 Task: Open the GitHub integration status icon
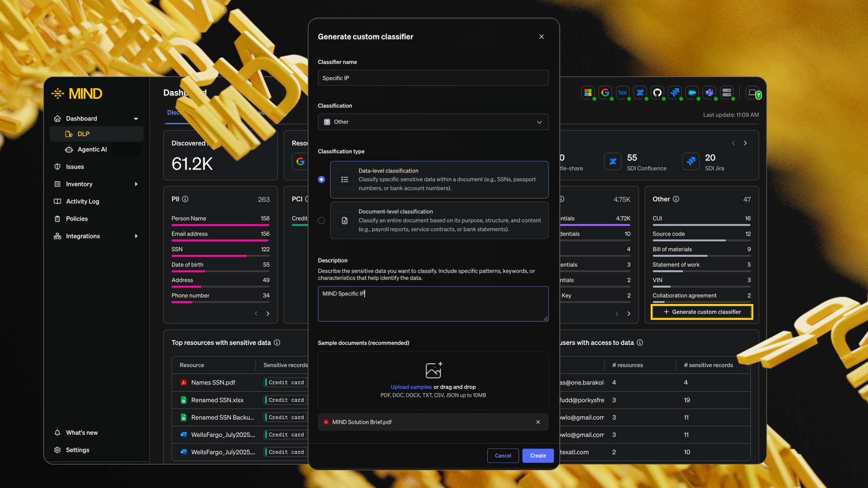pyautogui.click(x=657, y=92)
